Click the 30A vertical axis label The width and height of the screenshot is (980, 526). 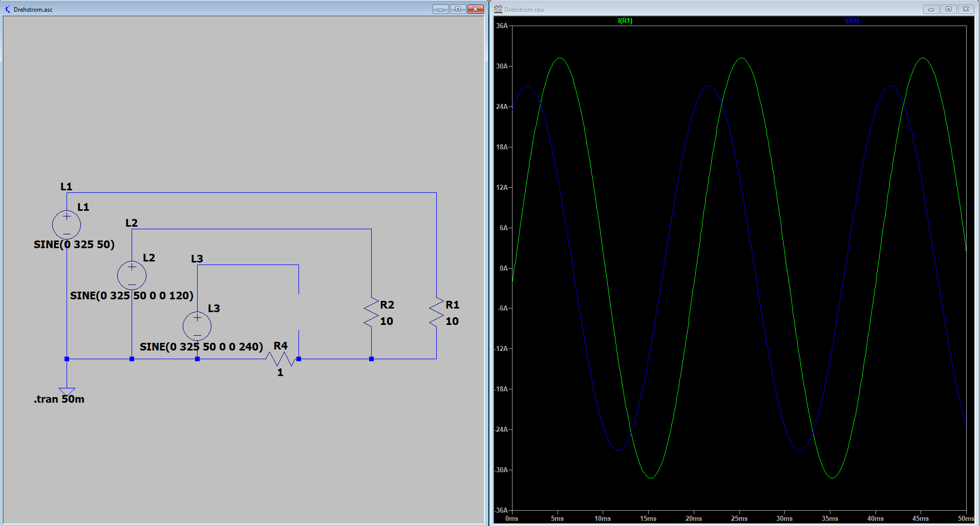(x=502, y=66)
